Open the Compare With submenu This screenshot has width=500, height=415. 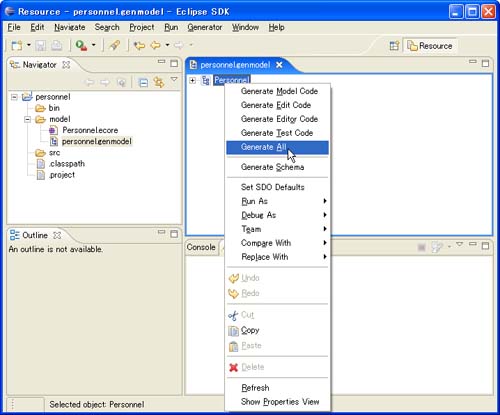point(278,243)
